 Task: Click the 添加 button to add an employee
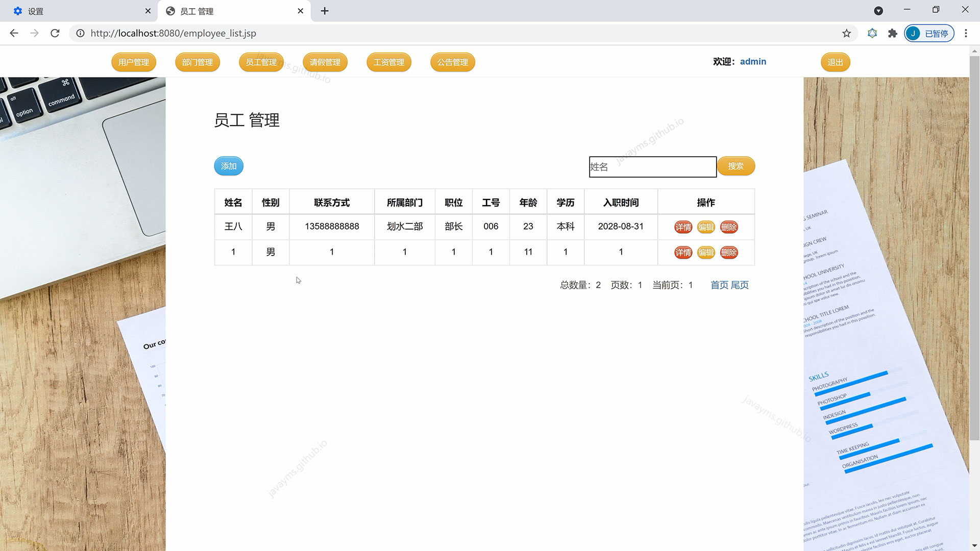pos(228,166)
